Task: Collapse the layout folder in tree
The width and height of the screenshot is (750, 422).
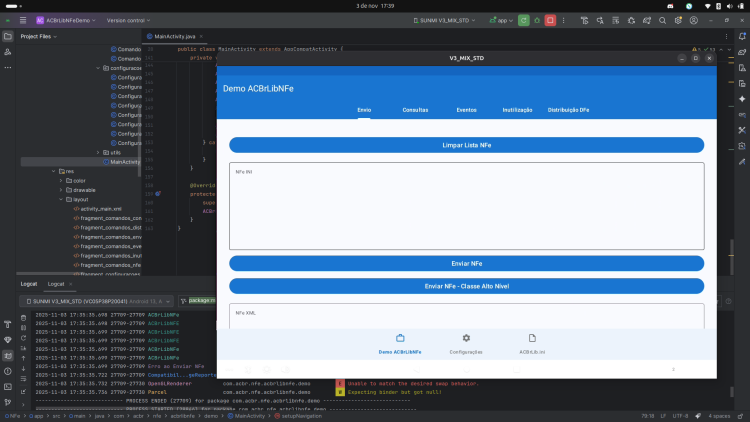Action: 61,200
